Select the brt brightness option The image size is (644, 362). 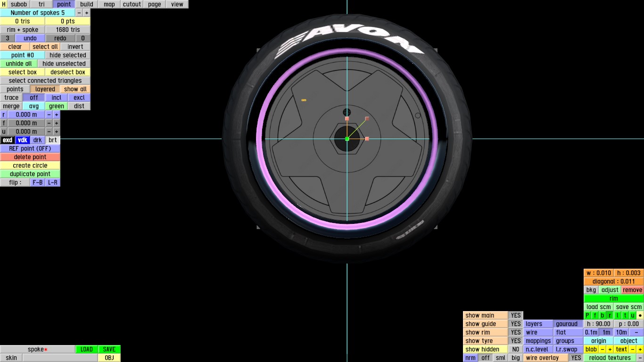tap(53, 140)
